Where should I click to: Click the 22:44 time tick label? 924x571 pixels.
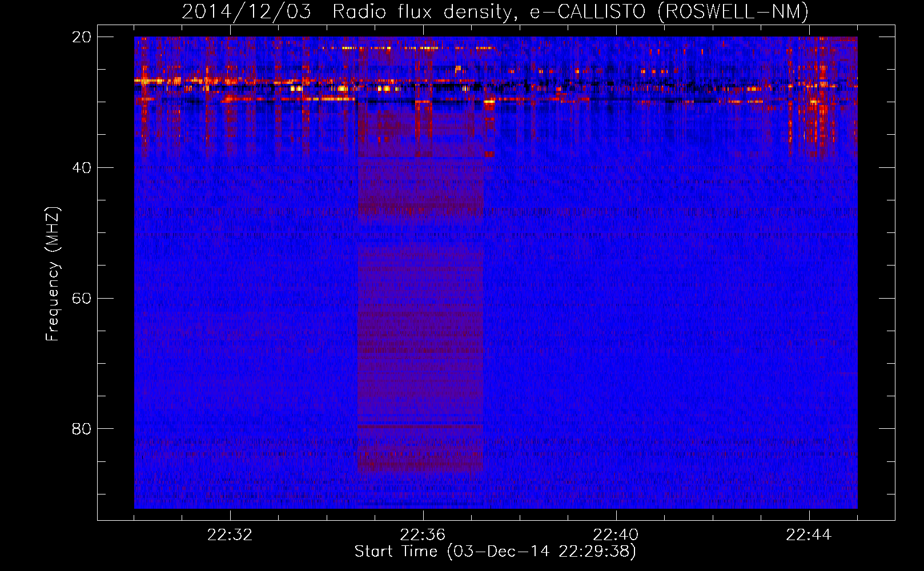tap(809, 535)
